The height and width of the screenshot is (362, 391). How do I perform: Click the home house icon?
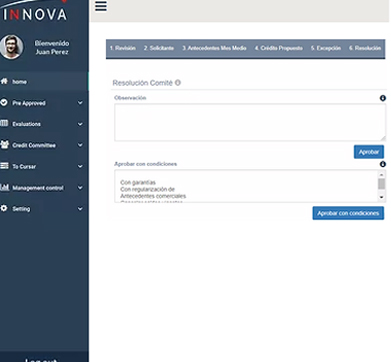point(4,81)
